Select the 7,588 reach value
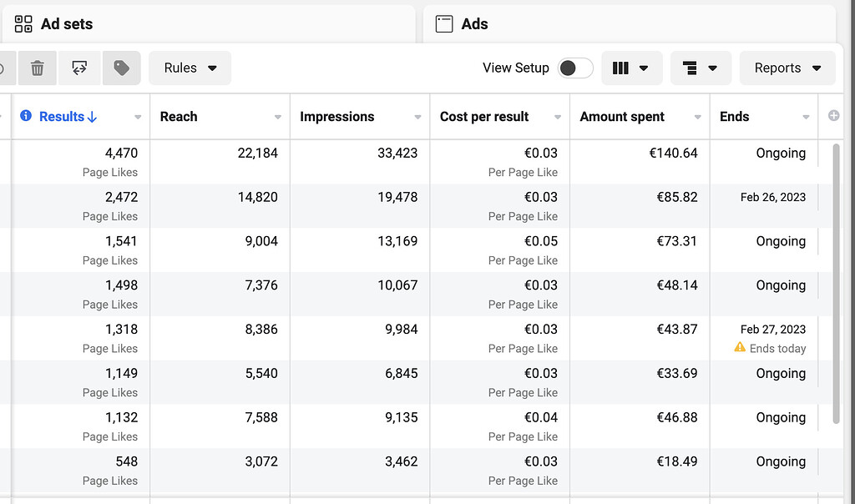 [x=261, y=418]
